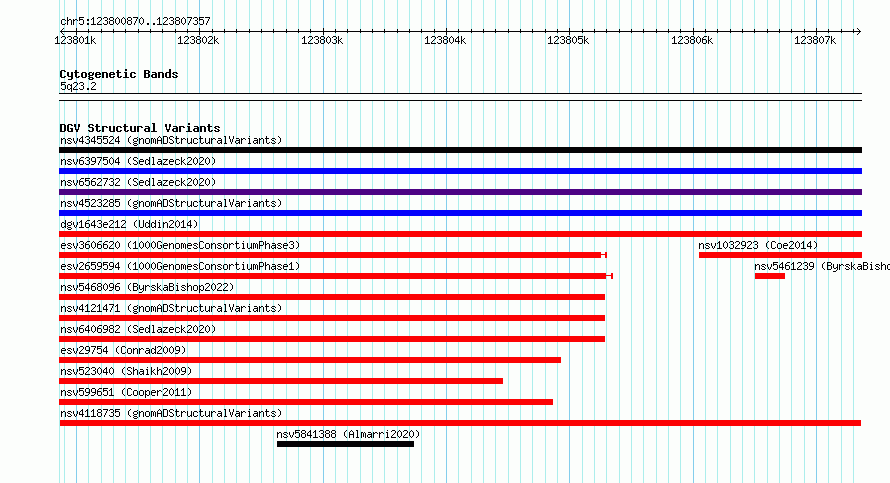The height and width of the screenshot is (483, 890).
Task: Open the nsv523040 (Shaikh2009) label
Action: click(x=126, y=371)
